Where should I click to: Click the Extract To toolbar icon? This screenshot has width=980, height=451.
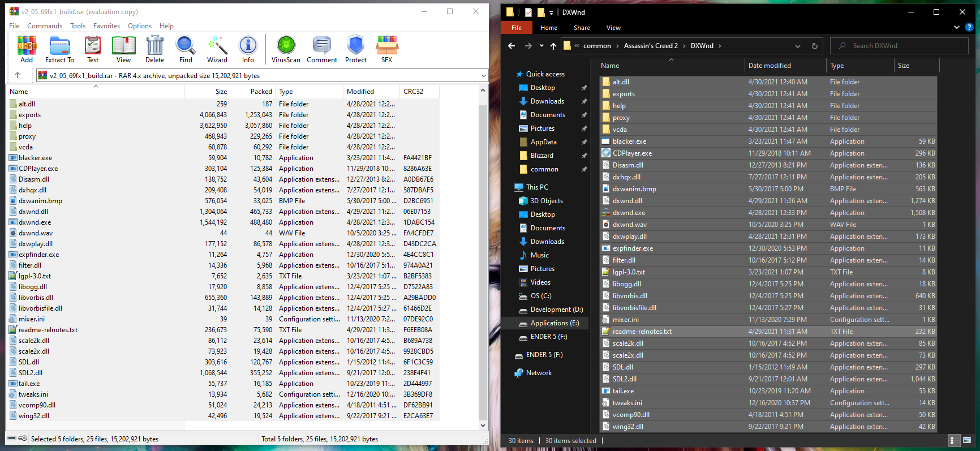(59, 49)
